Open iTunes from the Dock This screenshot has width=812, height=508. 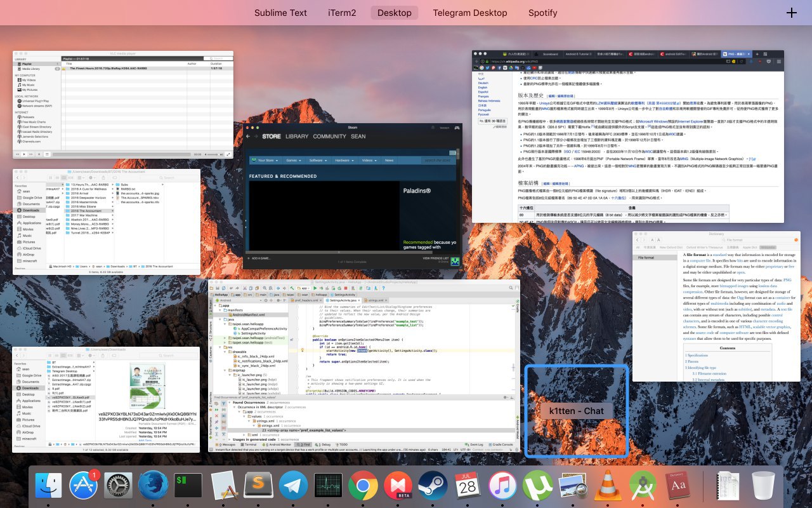pos(503,486)
